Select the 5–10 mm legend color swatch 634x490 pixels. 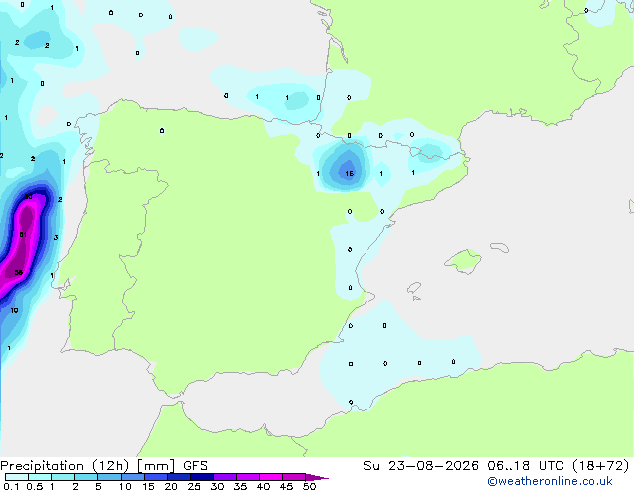pos(109,477)
